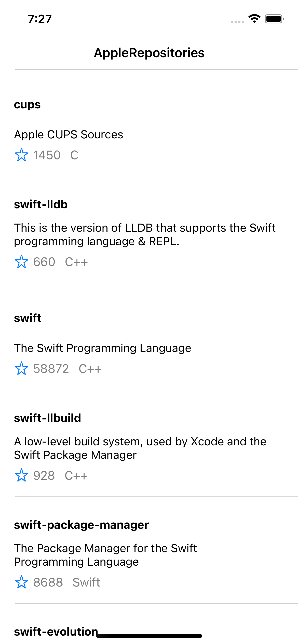Tap the home indicator bar at bottom

pos(149,636)
